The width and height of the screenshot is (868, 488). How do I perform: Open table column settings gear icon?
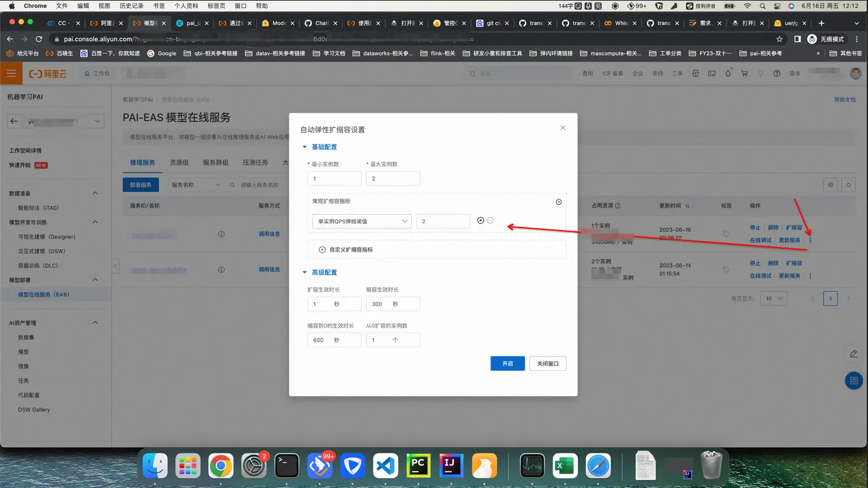(x=830, y=185)
